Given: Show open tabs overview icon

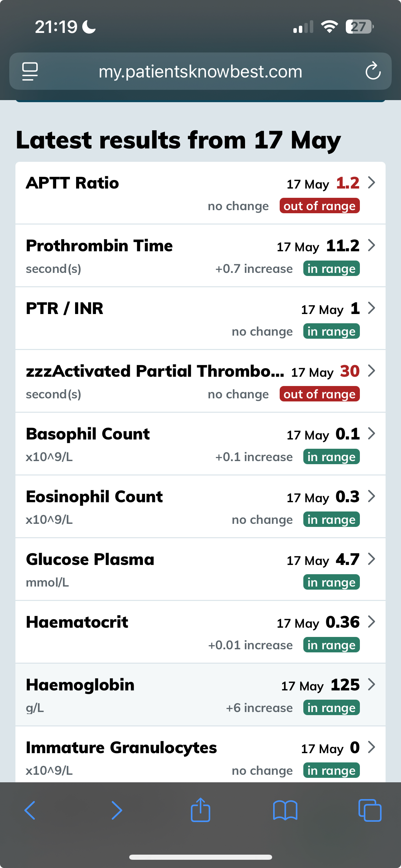Looking at the screenshot, I should (369, 810).
